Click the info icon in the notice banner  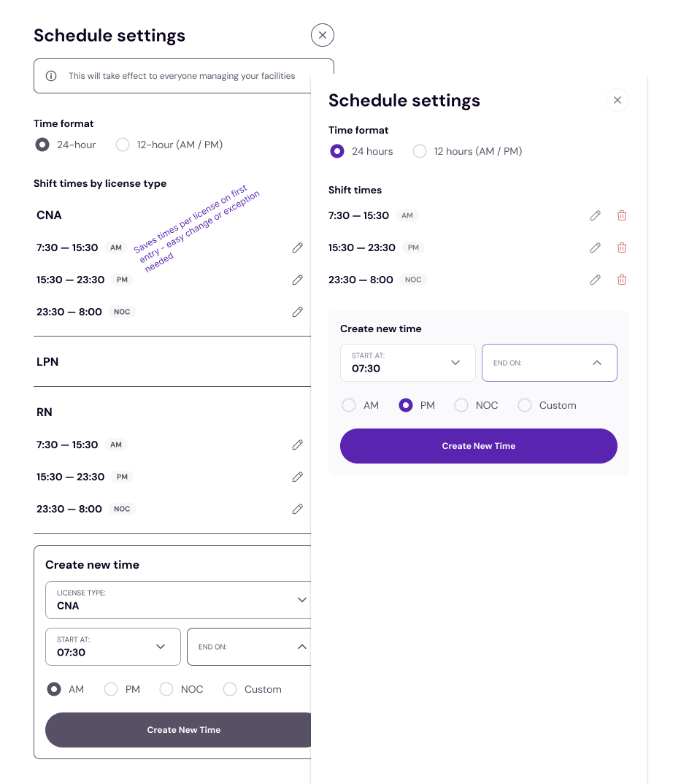click(51, 76)
